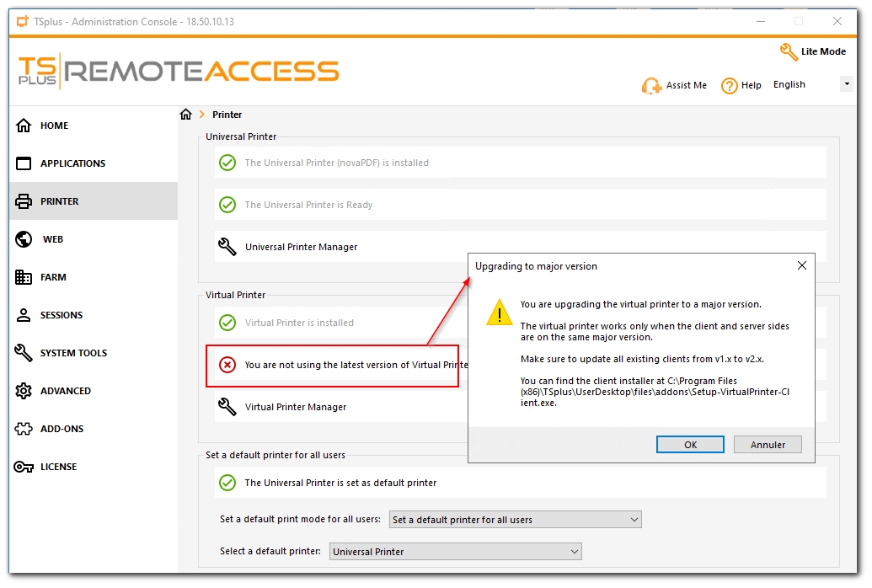Select Sessions in the sidebar
The image size is (872, 588).
[62, 315]
